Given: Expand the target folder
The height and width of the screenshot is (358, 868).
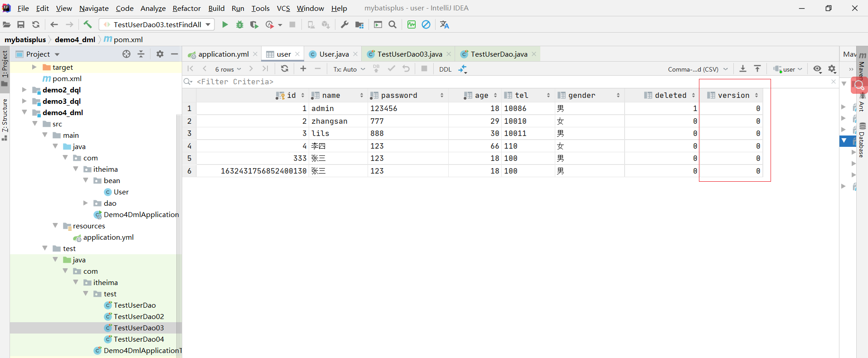Looking at the screenshot, I should click(x=34, y=67).
